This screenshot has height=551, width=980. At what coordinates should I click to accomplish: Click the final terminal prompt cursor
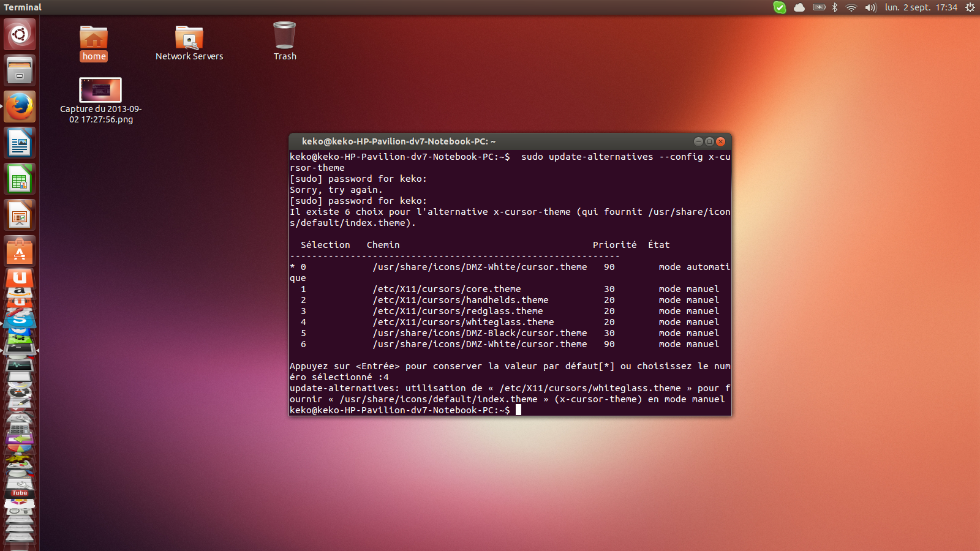tap(518, 410)
